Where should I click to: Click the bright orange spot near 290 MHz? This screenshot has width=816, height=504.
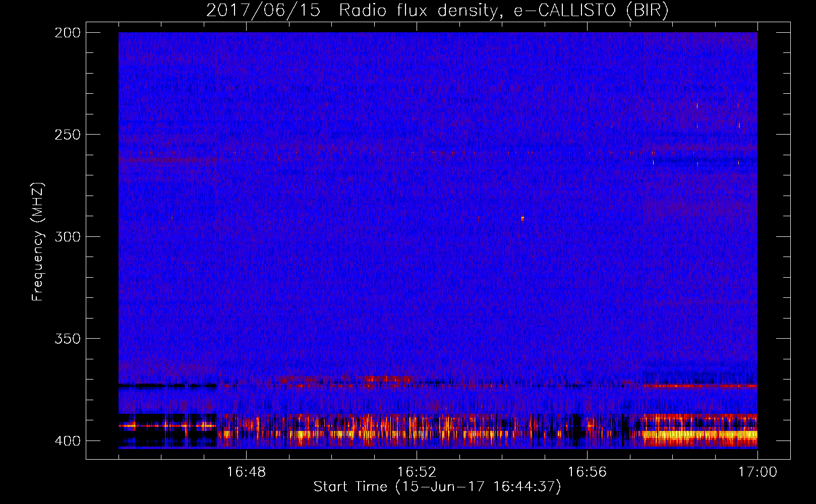click(x=522, y=218)
